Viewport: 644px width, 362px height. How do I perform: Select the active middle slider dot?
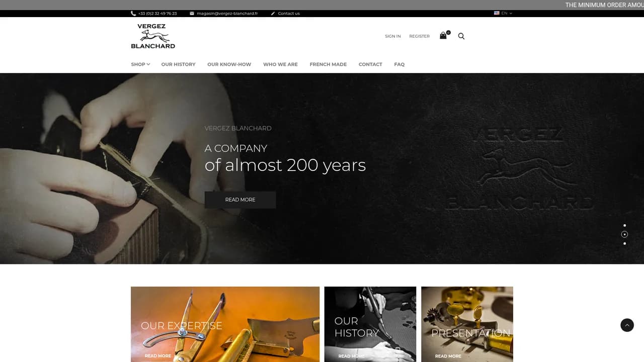[x=625, y=234]
